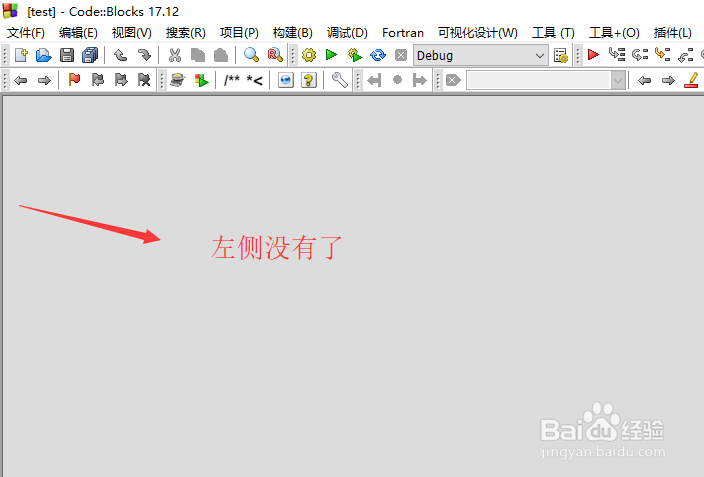
Task: Clear all bookmarks with the flag X icon
Action: pyautogui.click(x=144, y=80)
